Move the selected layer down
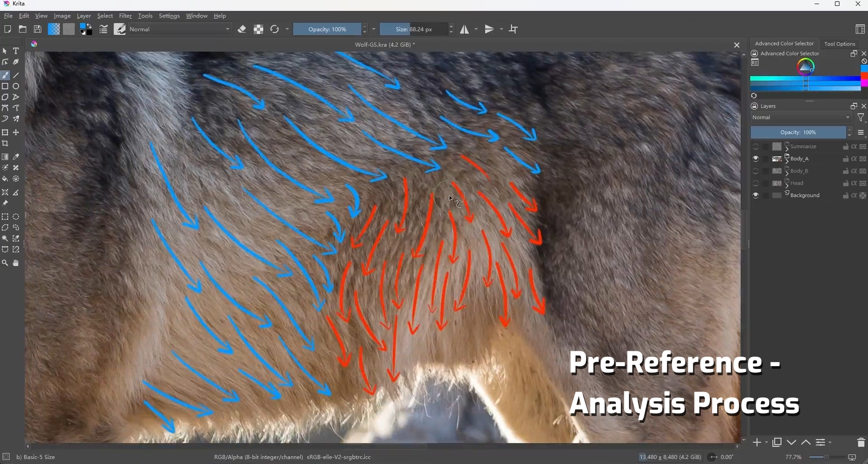This screenshot has width=868, height=464. click(791, 443)
